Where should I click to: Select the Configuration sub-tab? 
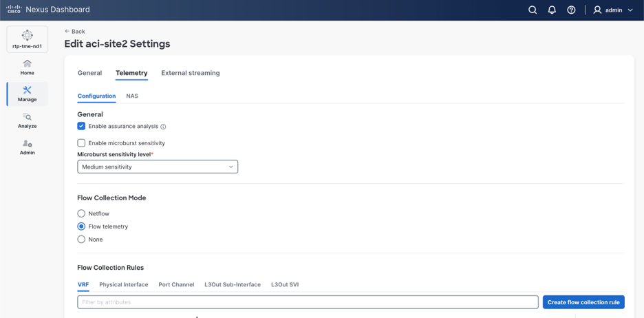tap(96, 96)
